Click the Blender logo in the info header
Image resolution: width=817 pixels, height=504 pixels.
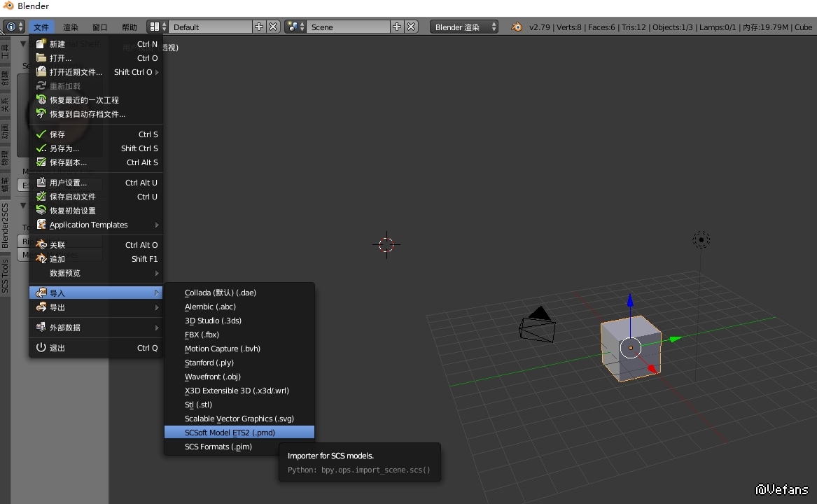(517, 27)
